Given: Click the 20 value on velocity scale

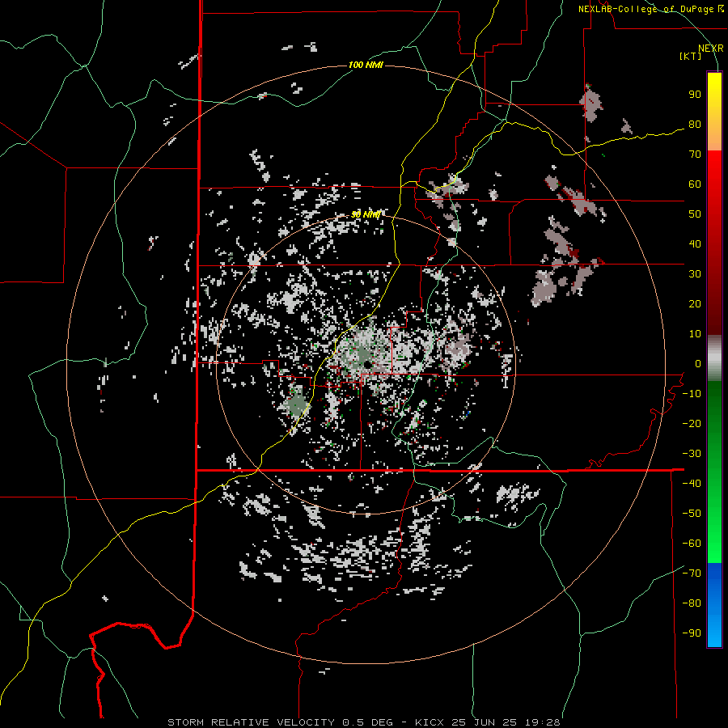Looking at the screenshot, I should (x=695, y=304).
